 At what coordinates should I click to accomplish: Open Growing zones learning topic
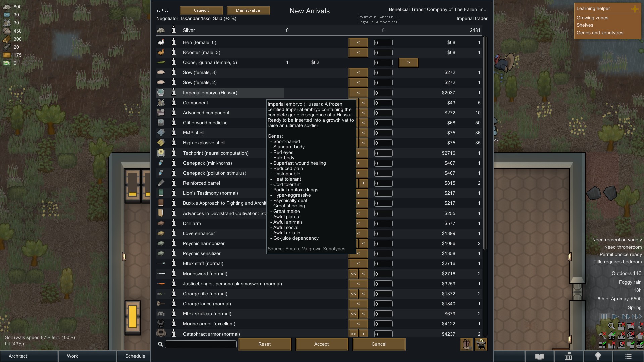(592, 18)
